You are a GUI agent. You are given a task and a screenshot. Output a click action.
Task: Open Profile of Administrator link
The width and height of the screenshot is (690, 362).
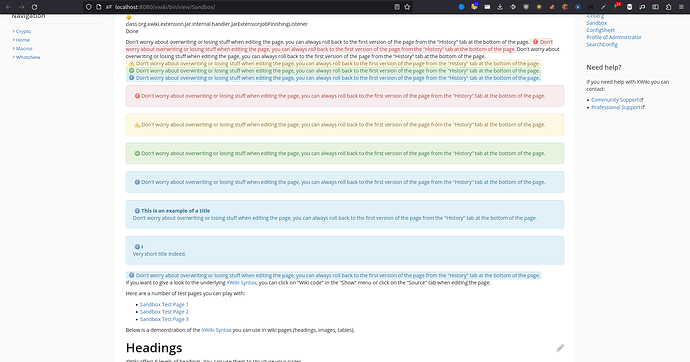[x=613, y=37]
